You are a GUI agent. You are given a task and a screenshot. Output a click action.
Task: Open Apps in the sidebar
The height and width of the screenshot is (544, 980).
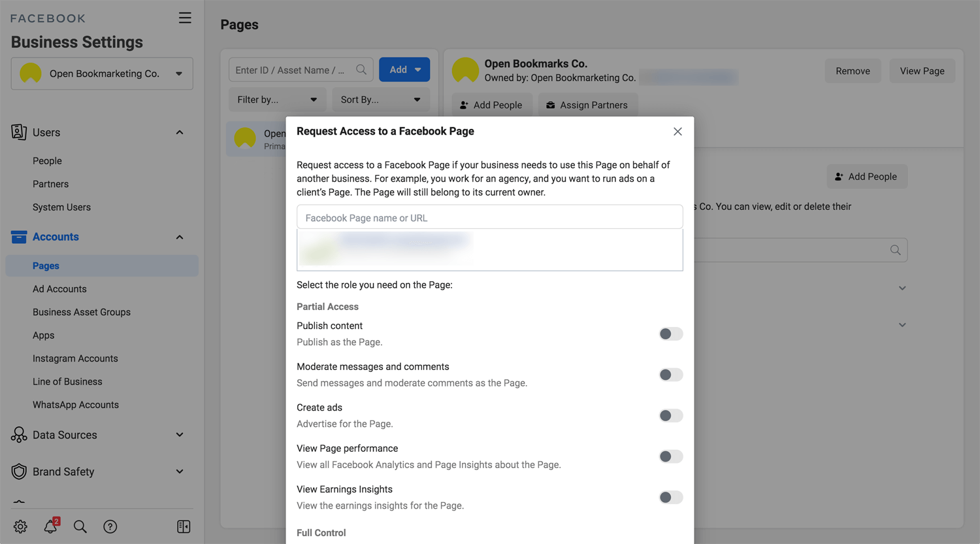(x=44, y=335)
